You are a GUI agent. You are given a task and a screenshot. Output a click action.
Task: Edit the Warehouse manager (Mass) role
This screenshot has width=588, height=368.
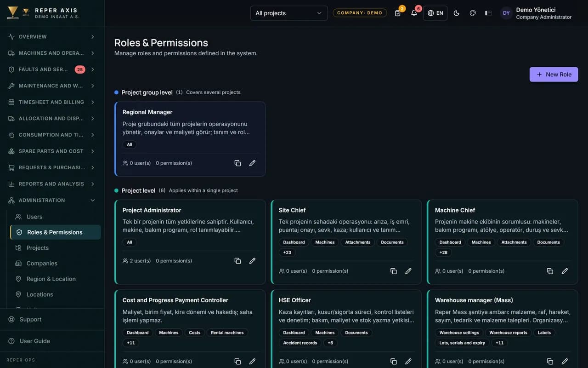[565, 362]
